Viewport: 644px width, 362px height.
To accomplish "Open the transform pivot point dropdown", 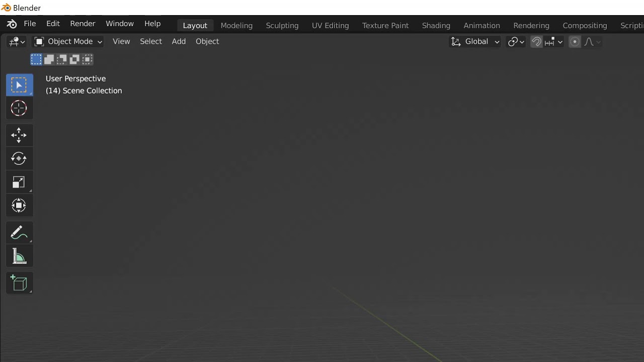I will pos(516,42).
